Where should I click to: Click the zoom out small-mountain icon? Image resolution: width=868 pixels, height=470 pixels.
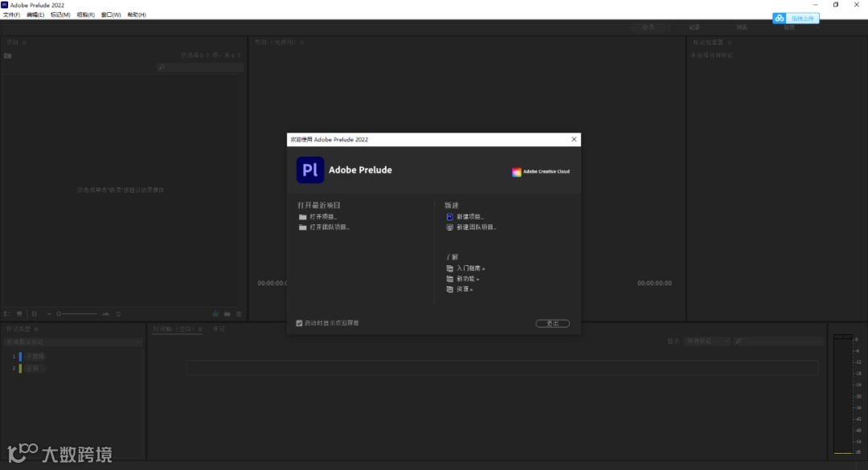coord(49,314)
